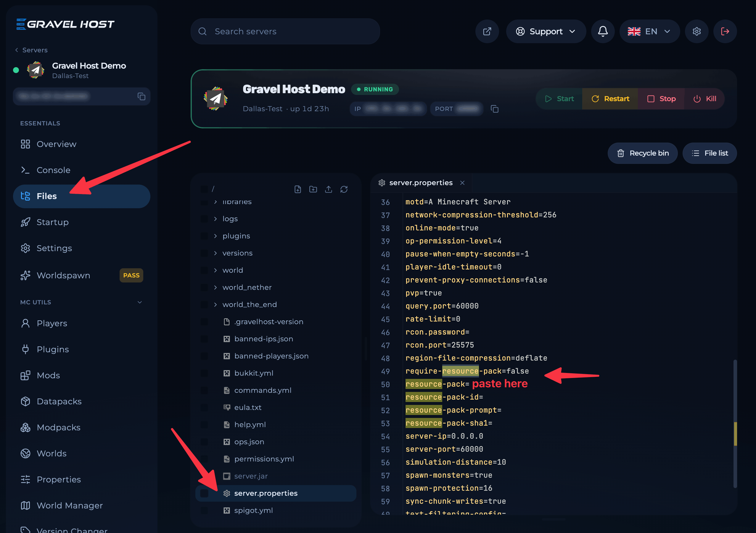The image size is (756, 533).
Task: Open Worldspawn page
Action: (82, 275)
